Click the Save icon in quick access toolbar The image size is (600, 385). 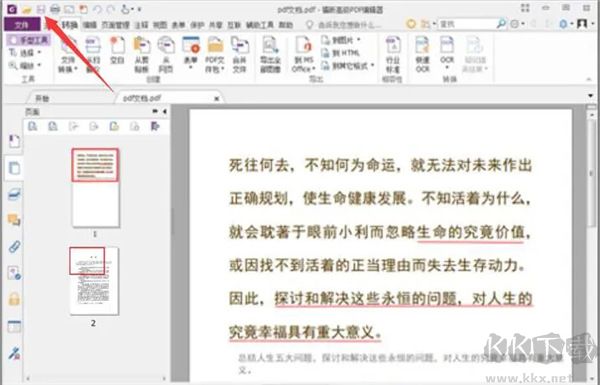click(41, 9)
